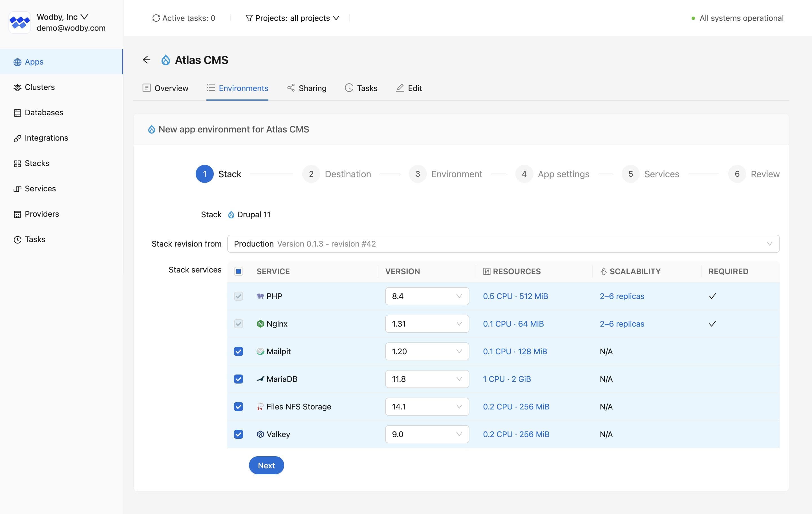Click the Services icon in sidebar
This screenshot has height=514, width=812.
click(x=17, y=189)
